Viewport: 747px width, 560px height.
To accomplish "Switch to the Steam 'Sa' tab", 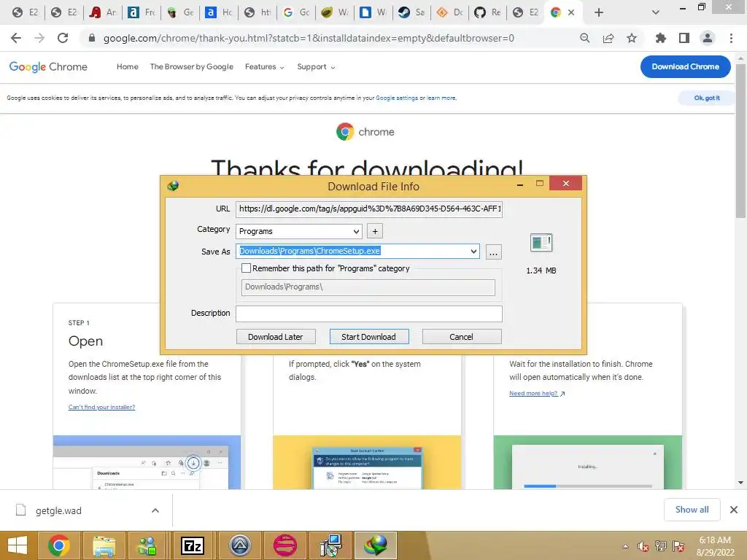I will tap(411, 12).
